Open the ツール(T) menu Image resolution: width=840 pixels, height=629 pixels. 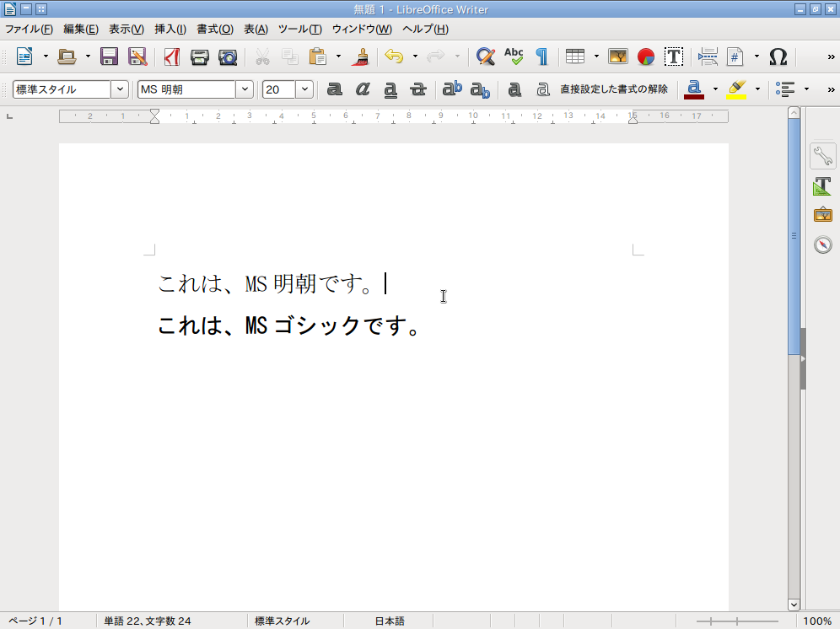tap(300, 29)
